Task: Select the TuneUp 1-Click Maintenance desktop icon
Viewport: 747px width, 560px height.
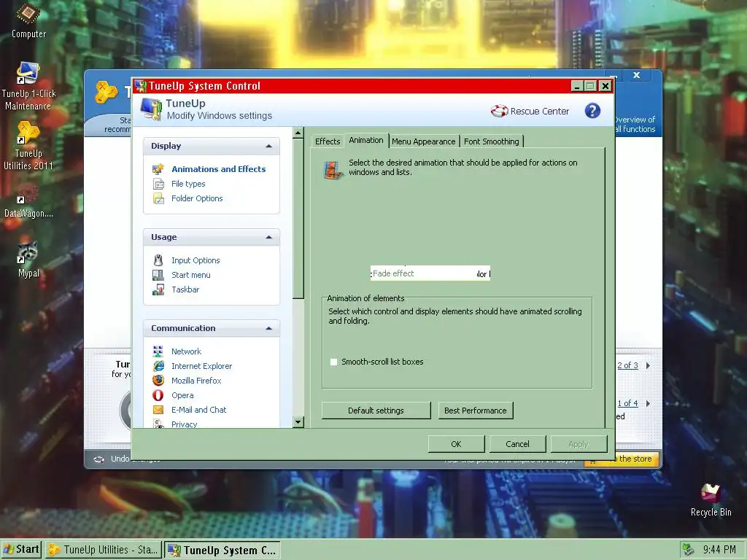Action: tap(27, 74)
